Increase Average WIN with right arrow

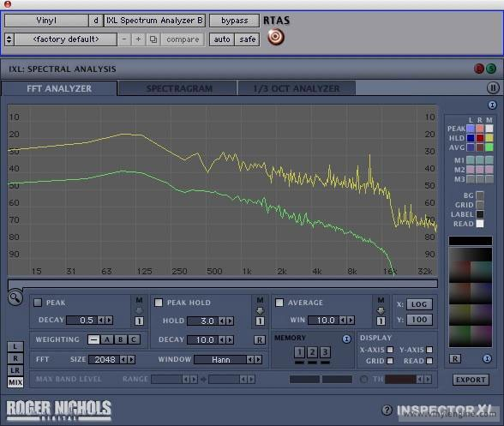click(351, 321)
